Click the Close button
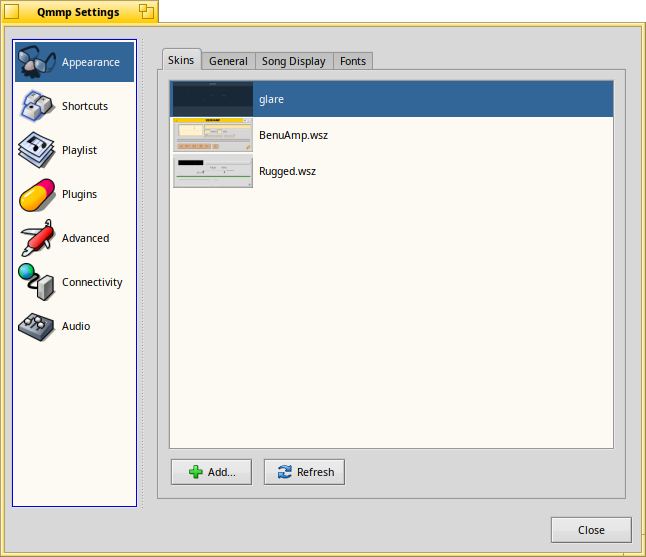This screenshot has height=557, width=646. [x=591, y=530]
